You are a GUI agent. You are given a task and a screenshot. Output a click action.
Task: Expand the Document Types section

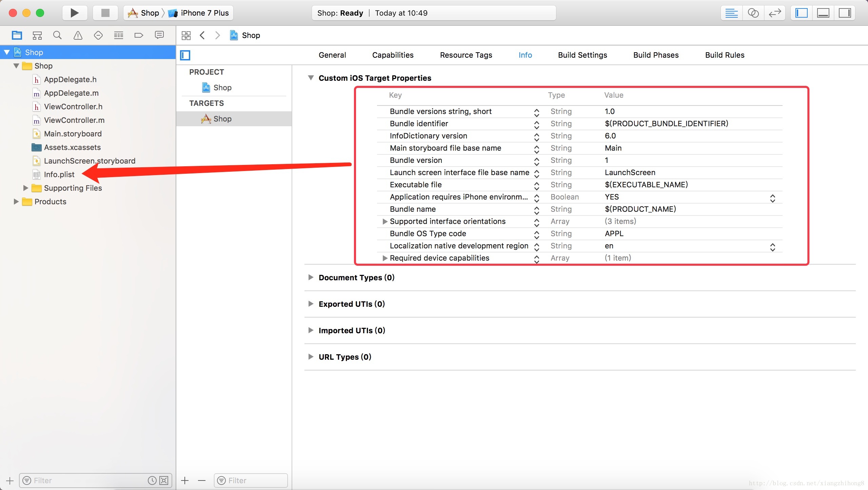point(311,277)
